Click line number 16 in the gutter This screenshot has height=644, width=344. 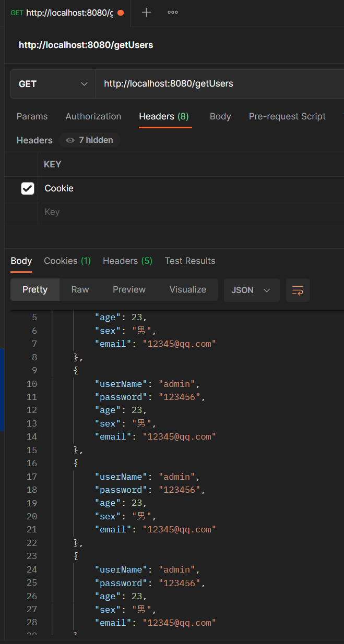coord(31,464)
